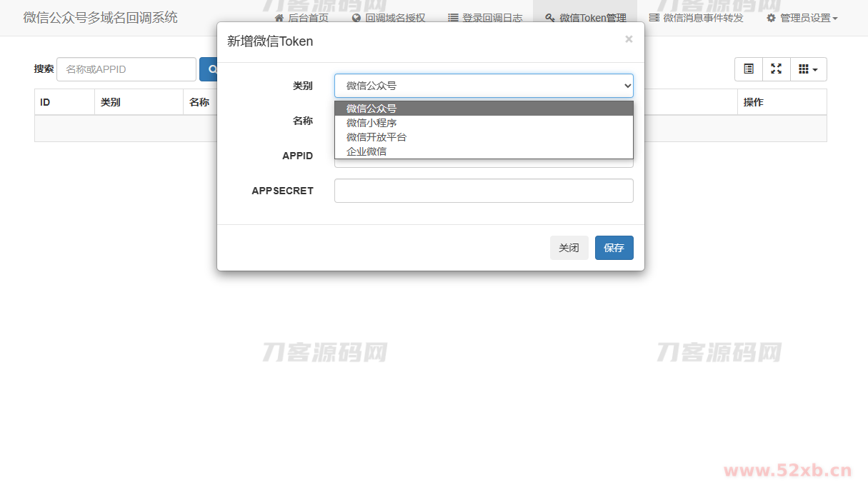Click the blue search magnifier button
The width and height of the screenshot is (868, 487).
209,69
